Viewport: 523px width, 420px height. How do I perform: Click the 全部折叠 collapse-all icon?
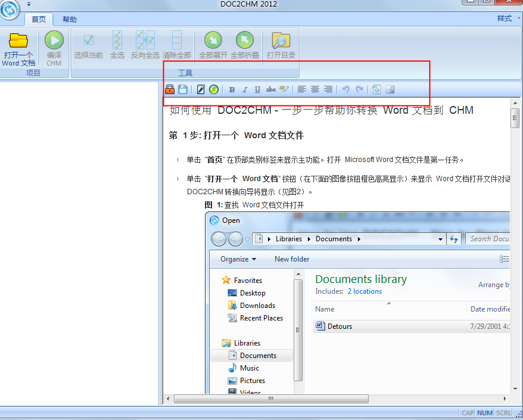click(245, 40)
